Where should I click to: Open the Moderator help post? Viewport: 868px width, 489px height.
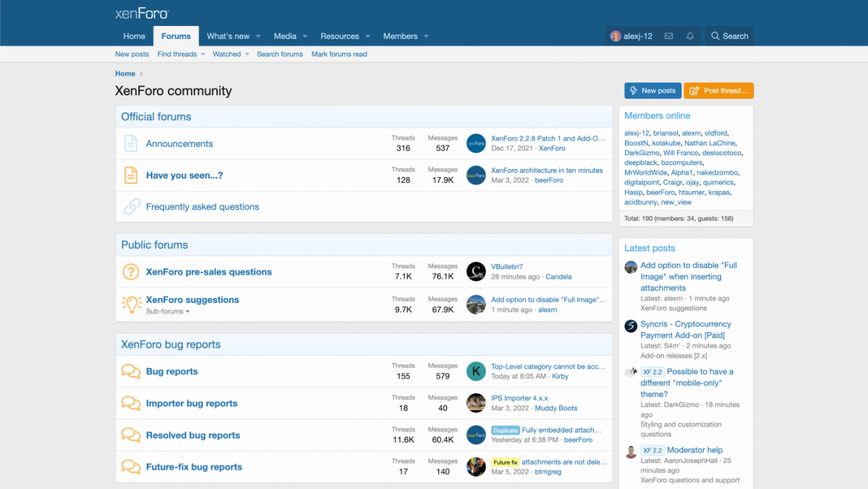click(x=694, y=450)
